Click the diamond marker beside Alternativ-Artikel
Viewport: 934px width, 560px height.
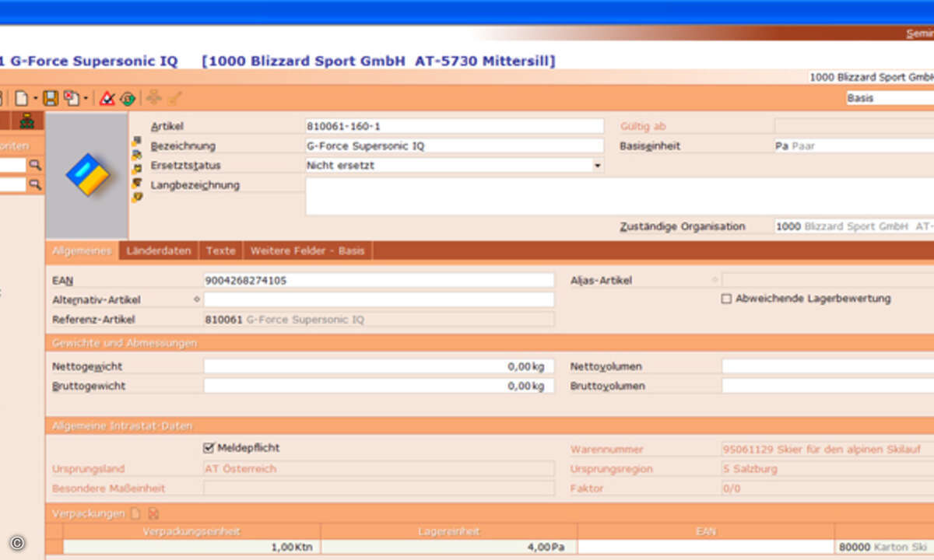[x=196, y=299]
